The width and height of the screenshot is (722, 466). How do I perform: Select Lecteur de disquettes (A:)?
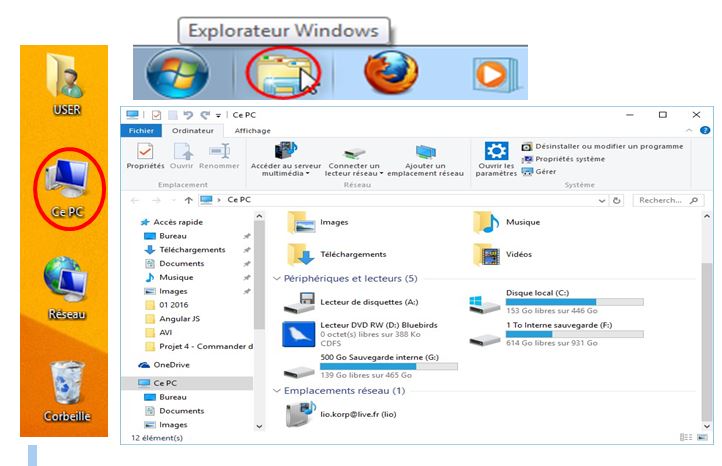coord(350,303)
